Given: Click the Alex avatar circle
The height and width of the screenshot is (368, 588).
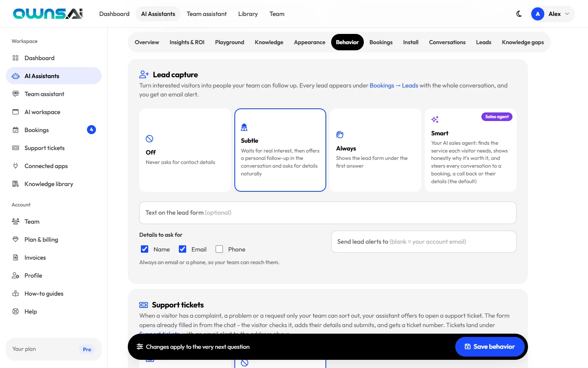Looking at the screenshot, I should point(537,14).
